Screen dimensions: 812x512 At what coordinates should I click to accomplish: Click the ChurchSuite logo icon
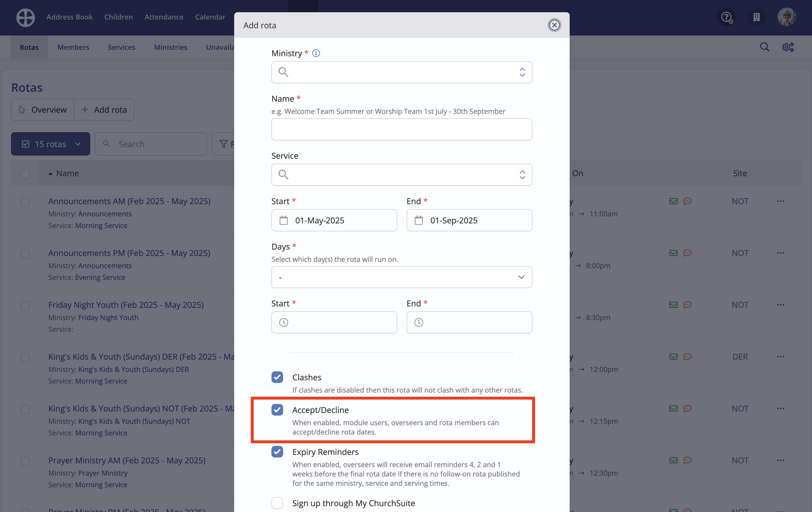point(26,17)
